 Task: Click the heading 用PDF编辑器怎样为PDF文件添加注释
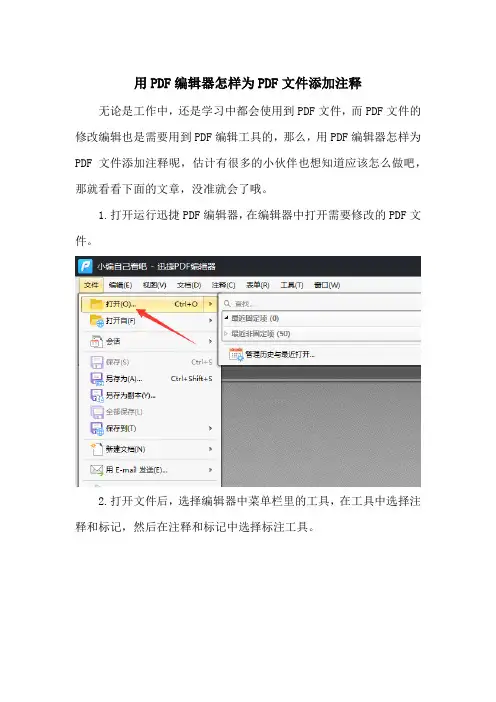(x=248, y=83)
